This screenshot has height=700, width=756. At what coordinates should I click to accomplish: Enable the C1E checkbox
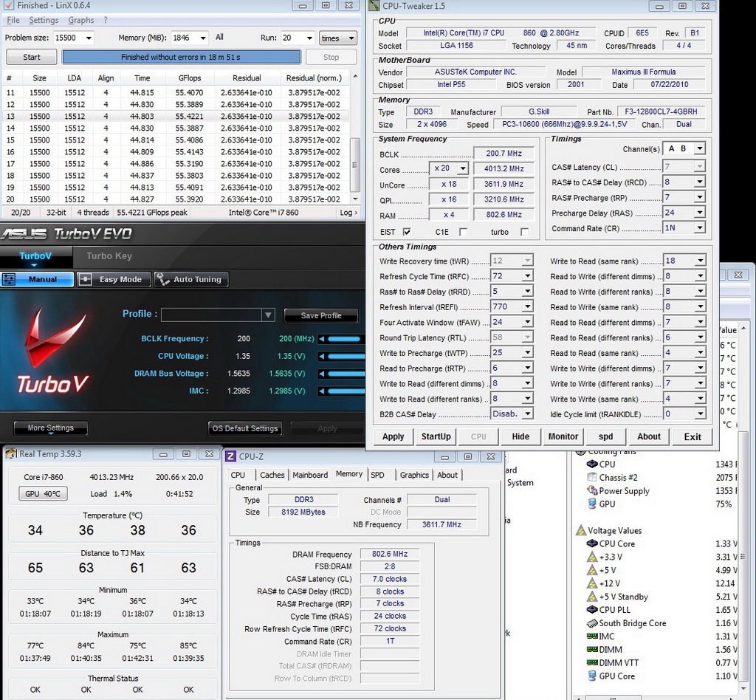coord(463,232)
